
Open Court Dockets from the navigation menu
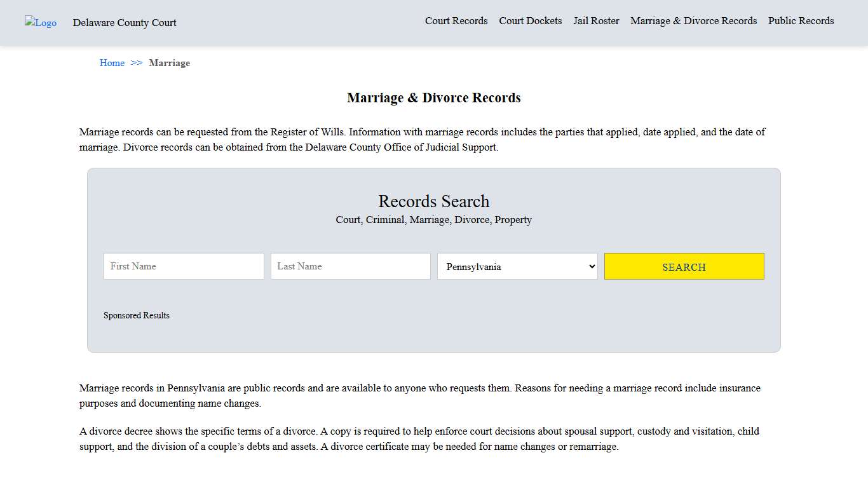(530, 20)
